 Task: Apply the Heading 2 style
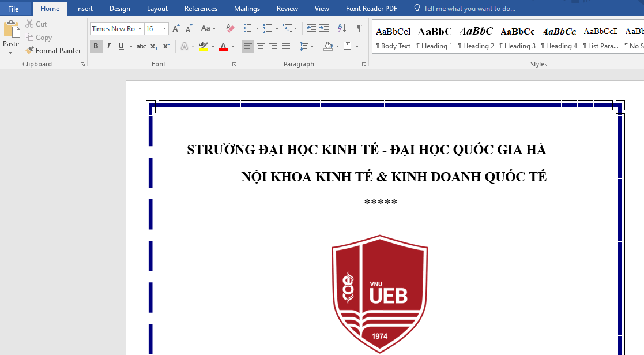point(476,38)
